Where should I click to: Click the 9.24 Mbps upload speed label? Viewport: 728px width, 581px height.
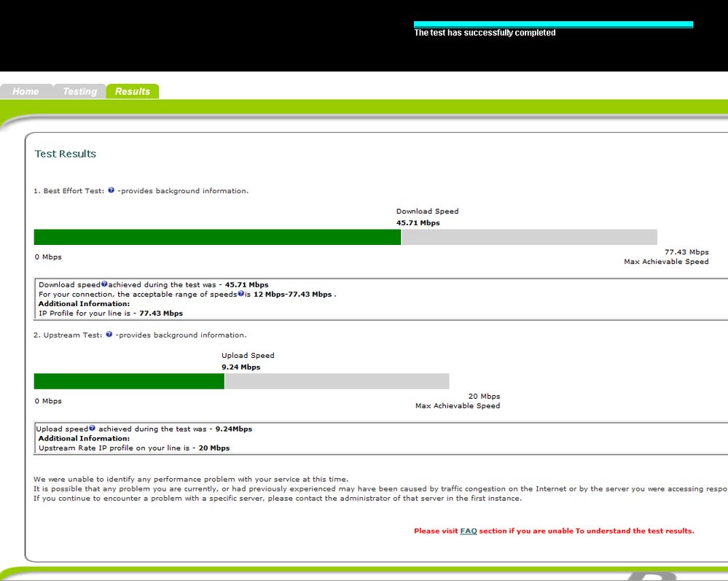[x=240, y=367]
